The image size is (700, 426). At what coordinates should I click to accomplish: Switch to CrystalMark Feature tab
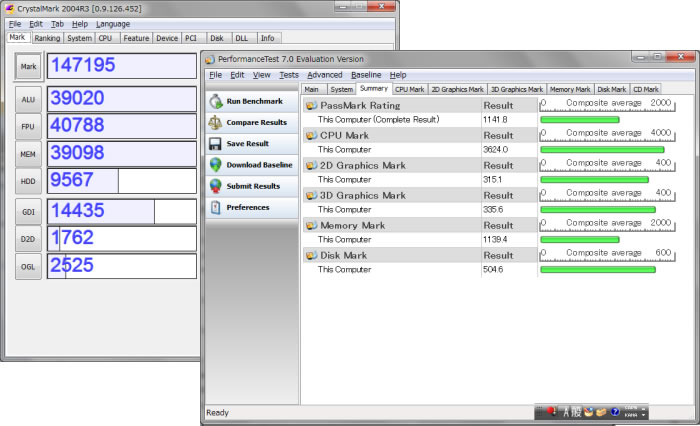136,38
